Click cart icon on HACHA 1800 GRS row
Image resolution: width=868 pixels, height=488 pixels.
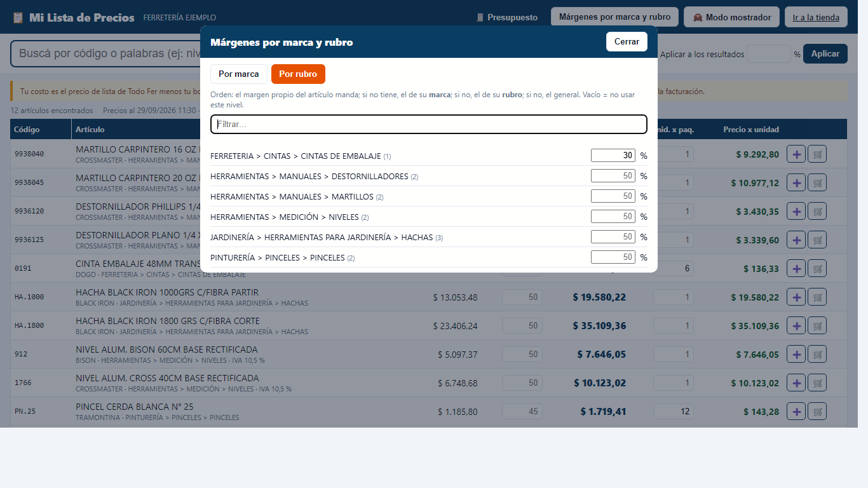tap(817, 325)
